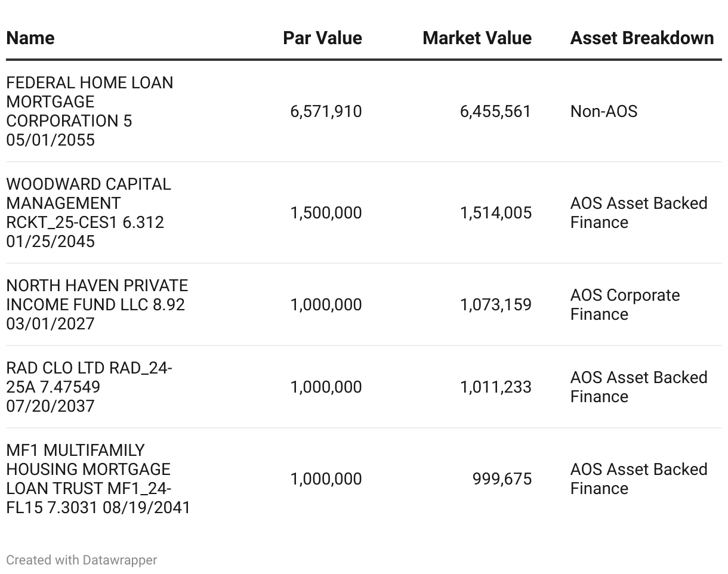The width and height of the screenshot is (728, 574).
Task: Click the Name column header
Action: [30, 38]
